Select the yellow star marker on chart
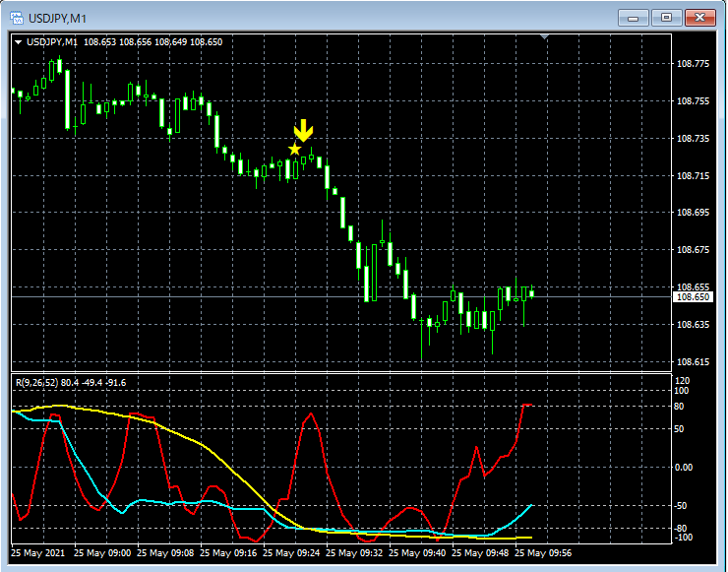This screenshot has height=572, width=728. coord(294,150)
